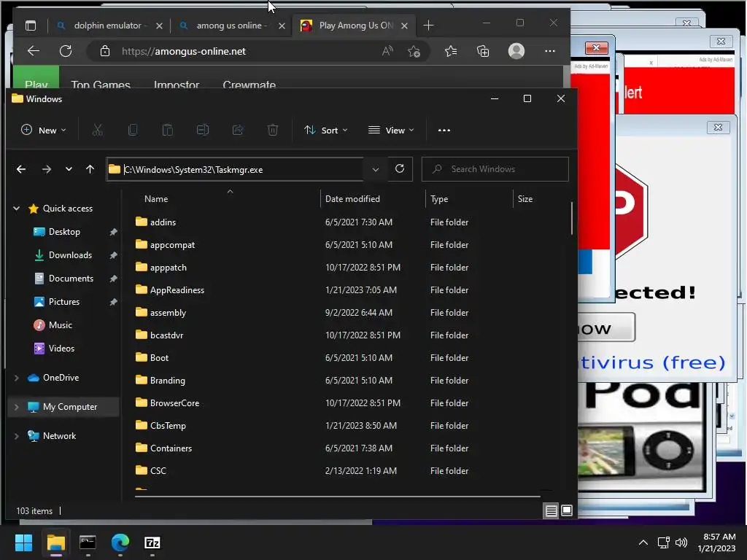Open Edge Collections icon
747x560 pixels.
[x=483, y=51]
